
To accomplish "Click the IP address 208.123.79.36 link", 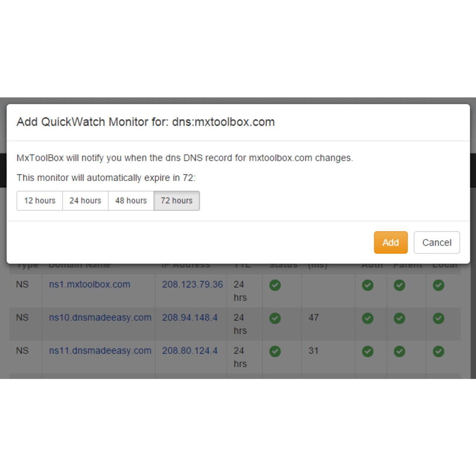I will (193, 284).
